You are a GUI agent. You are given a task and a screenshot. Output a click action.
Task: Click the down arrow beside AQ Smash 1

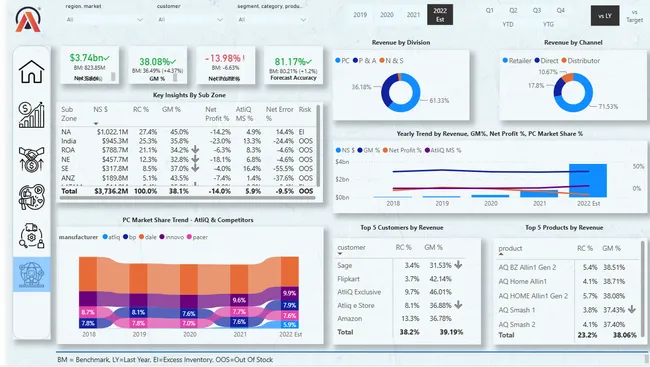(632, 309)
